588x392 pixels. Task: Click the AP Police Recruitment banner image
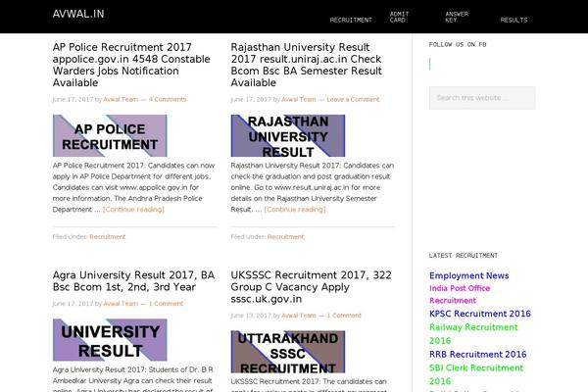click(110, 136)
